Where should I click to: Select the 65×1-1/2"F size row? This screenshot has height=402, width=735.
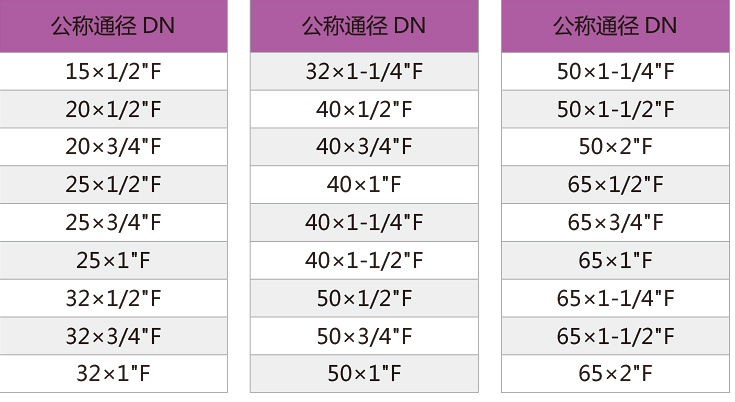615,335
